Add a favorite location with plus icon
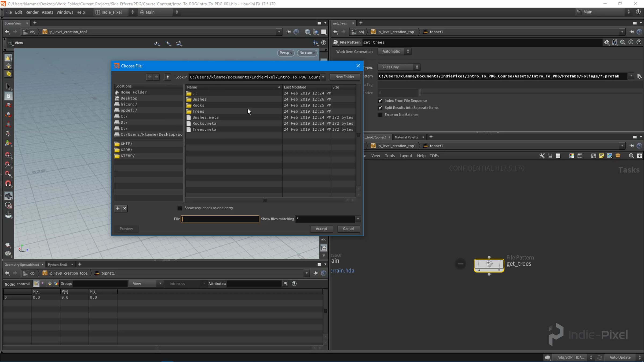The height and width of the screenshot is (362, 644). pos(118,208)
